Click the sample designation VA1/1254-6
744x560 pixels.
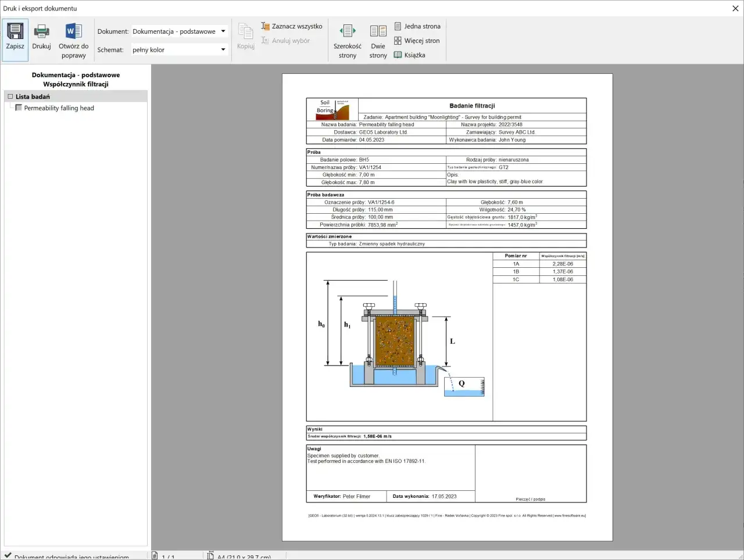pyautogui.click(x=381, y=202)
